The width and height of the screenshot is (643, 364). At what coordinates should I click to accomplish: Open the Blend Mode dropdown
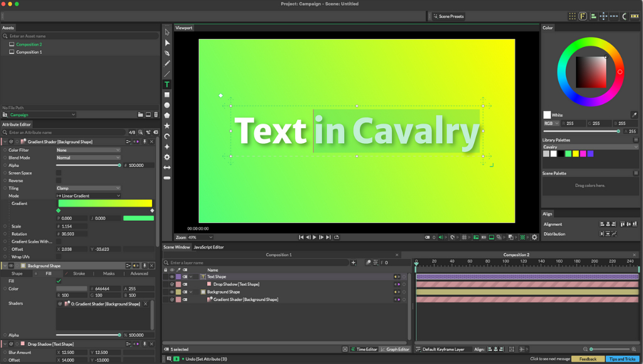pos(88,158)
